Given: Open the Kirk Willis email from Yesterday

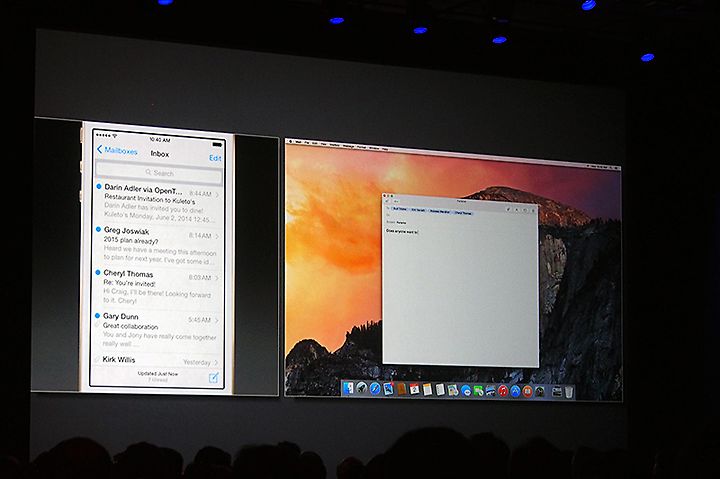Looking at the screenshot, I should (158, 361).
